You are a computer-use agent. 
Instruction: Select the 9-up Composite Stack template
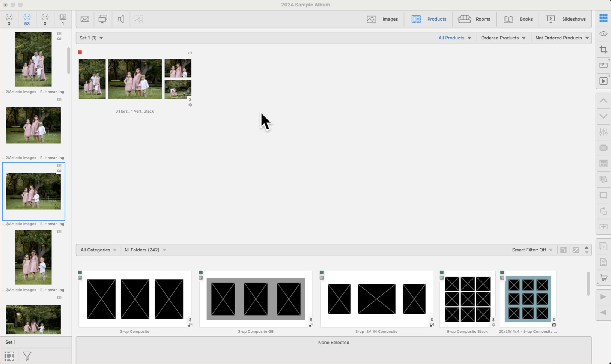[x=467, y=299]
